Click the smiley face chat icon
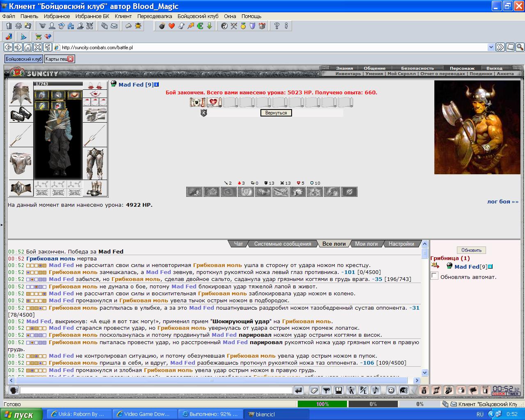Image resolution: width=525 pixels, height=420 pixels. [391, 390]
